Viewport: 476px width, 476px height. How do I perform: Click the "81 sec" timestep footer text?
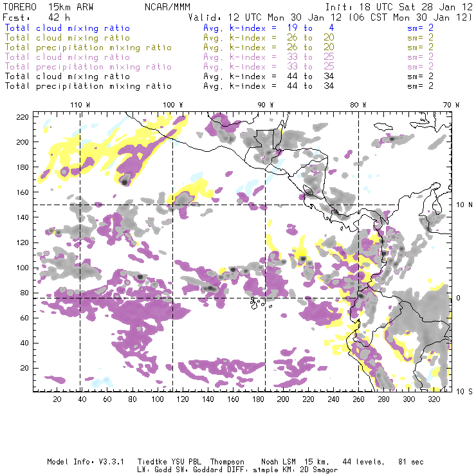tap(411, 462)
